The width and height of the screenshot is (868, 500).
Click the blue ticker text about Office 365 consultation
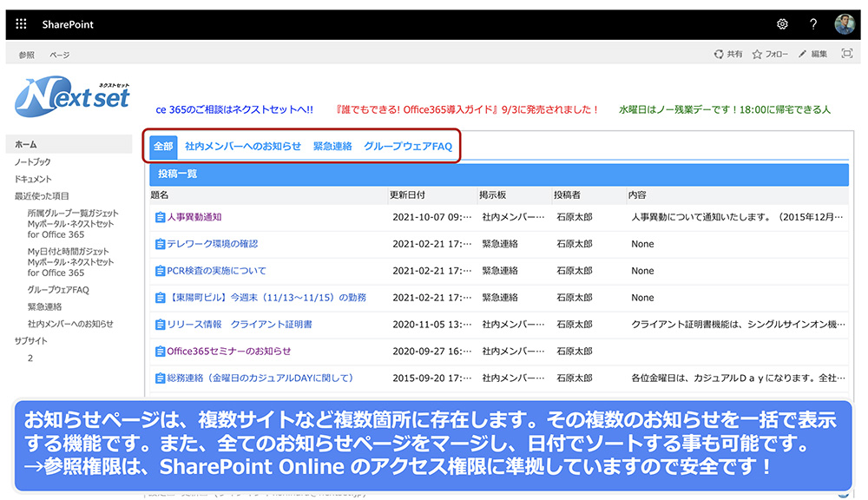pyautogui.click(x=234, y=109)
